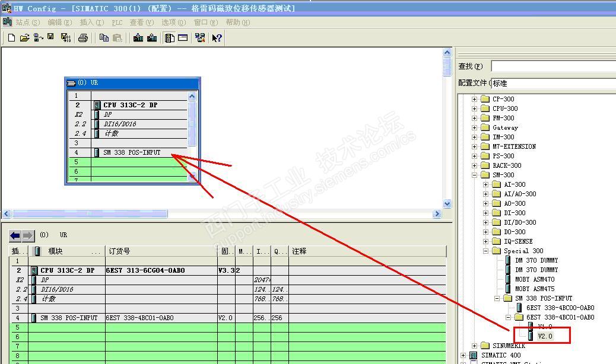Collapse the SM 338 POS-INPUT folder

(x=497, y=299)
